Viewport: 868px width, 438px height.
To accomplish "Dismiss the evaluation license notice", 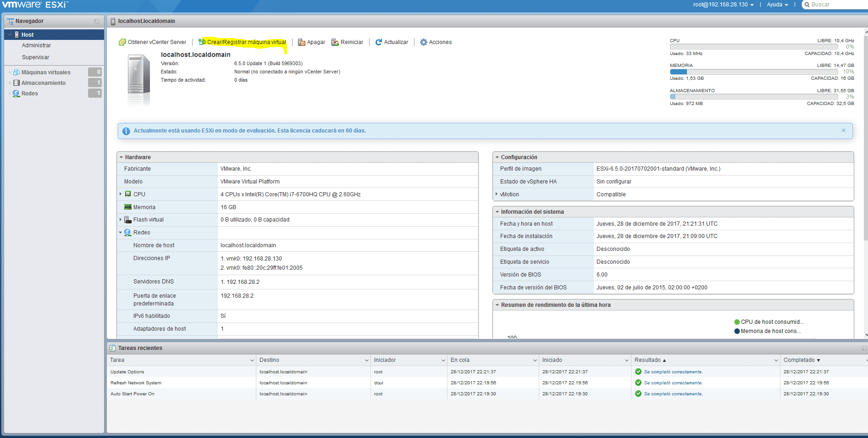I will [x=843, y=130].
